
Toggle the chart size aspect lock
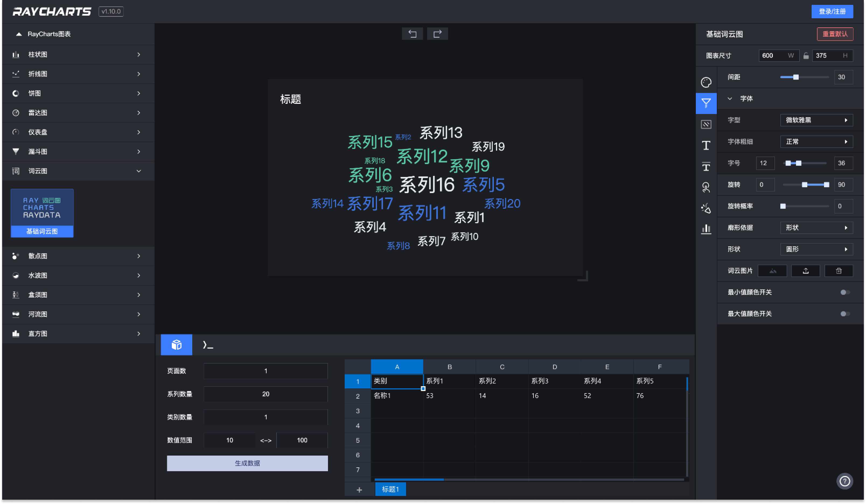pyautogui.click(x=805, y=56)
